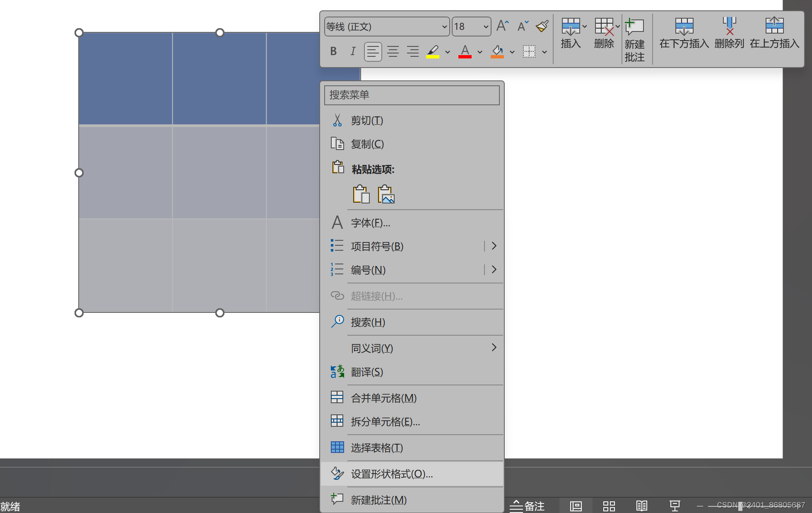Toggle left text alignment

373,51
